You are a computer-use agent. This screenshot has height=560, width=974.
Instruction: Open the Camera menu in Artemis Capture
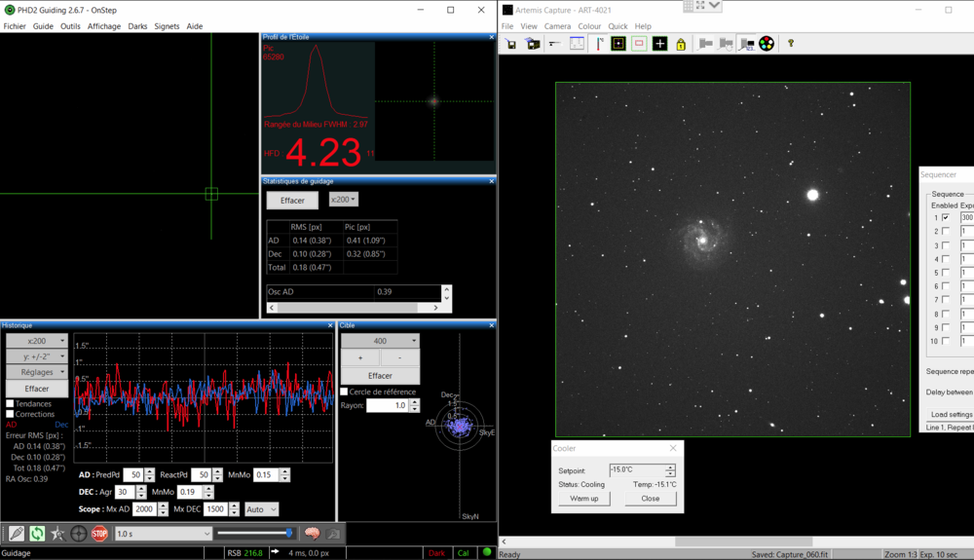[557, 26]
